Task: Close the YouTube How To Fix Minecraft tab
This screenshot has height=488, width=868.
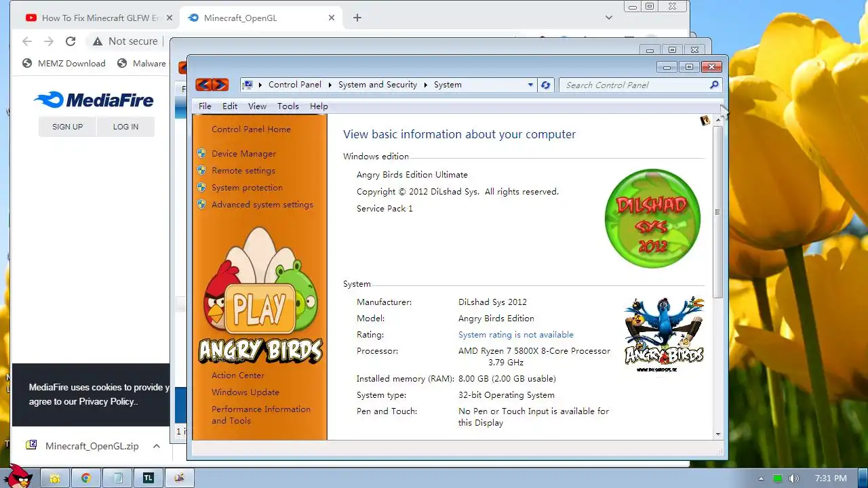Action: pyautogui.click(x=169, y=18)
